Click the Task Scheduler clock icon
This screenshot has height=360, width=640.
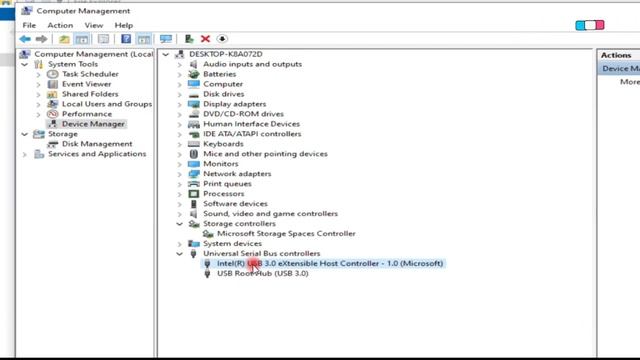pyautogui.click(x=53, y=74)
